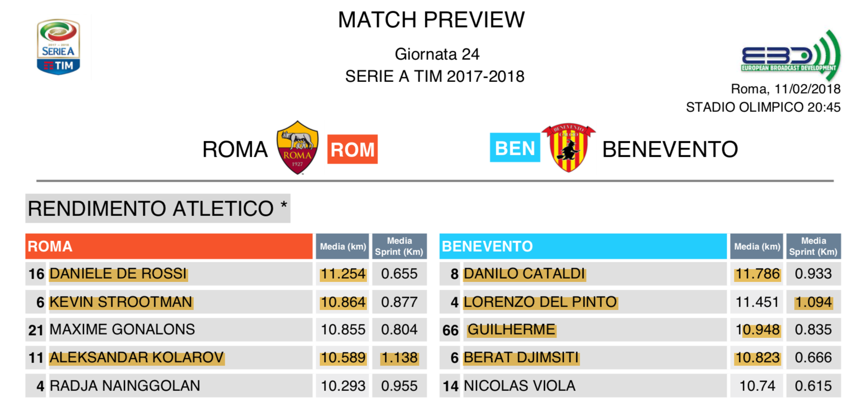Click the AS Roma club crest
This screenshot has height=401, width=868.
pyautogui.click(x=298, y=147)
